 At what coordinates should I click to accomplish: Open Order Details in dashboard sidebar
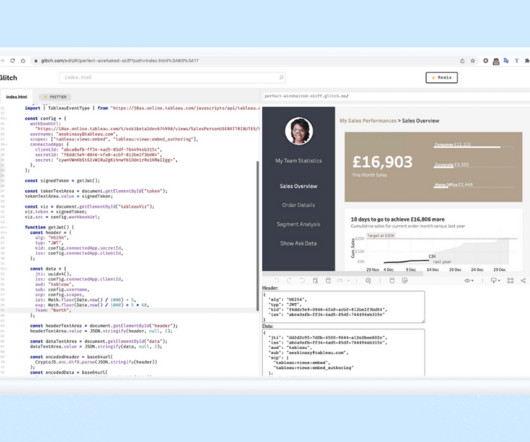coord(298,205)
